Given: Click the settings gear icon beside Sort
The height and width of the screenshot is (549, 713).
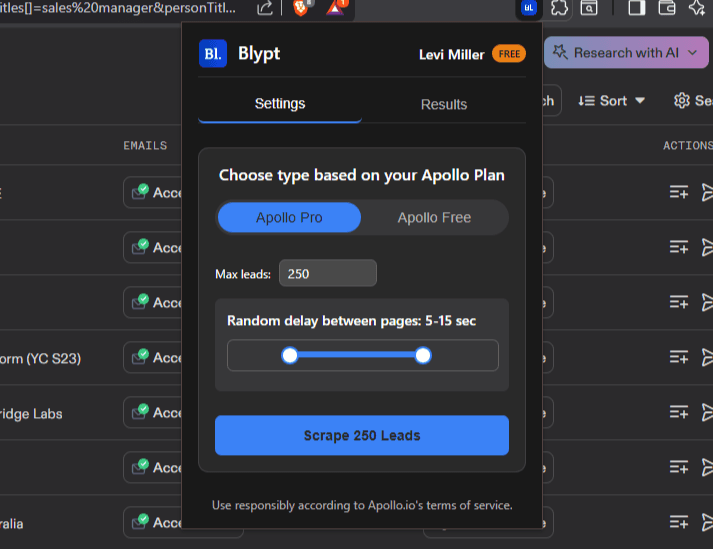Looking at the screenshot, I should 681,101.
